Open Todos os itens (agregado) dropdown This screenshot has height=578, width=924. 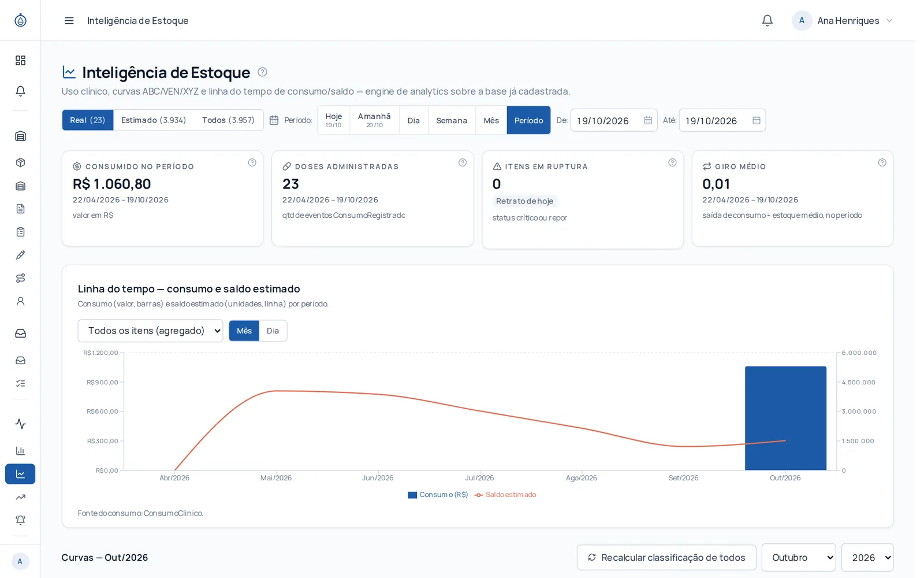pos(150,331)
